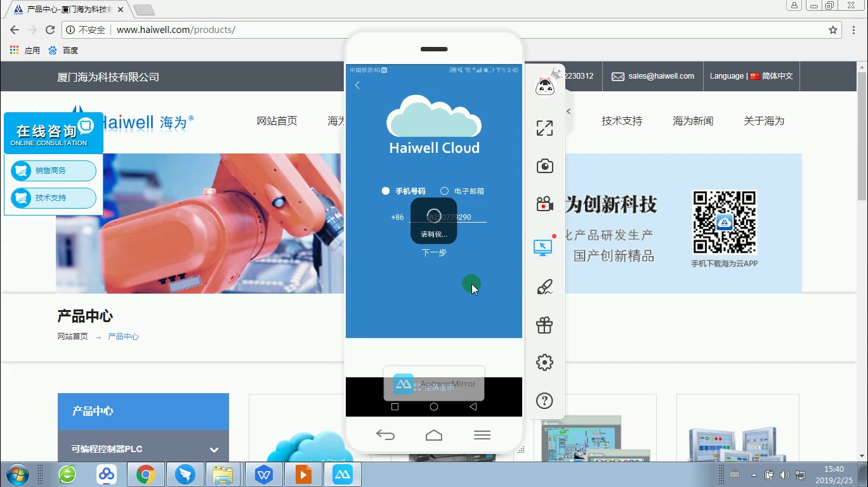Screen dimensions: 868x487
Task: Click the ApowerMirror home outline button
Action: (434, 435)
